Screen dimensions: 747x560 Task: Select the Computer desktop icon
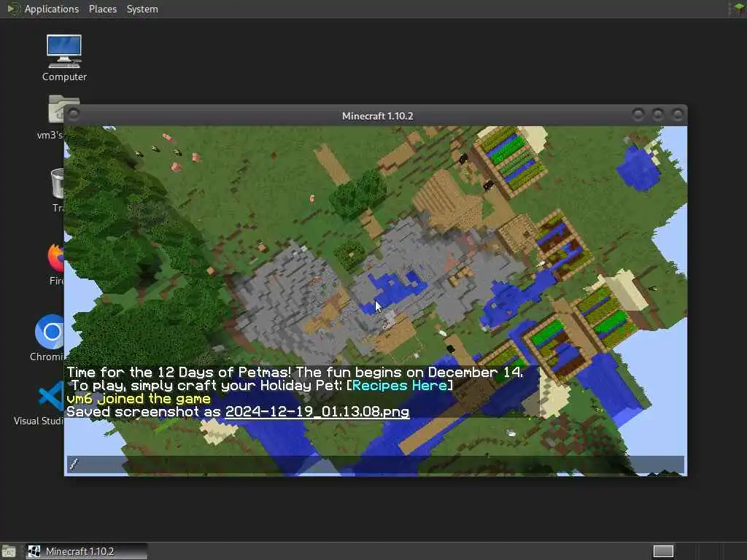(64, 58)
